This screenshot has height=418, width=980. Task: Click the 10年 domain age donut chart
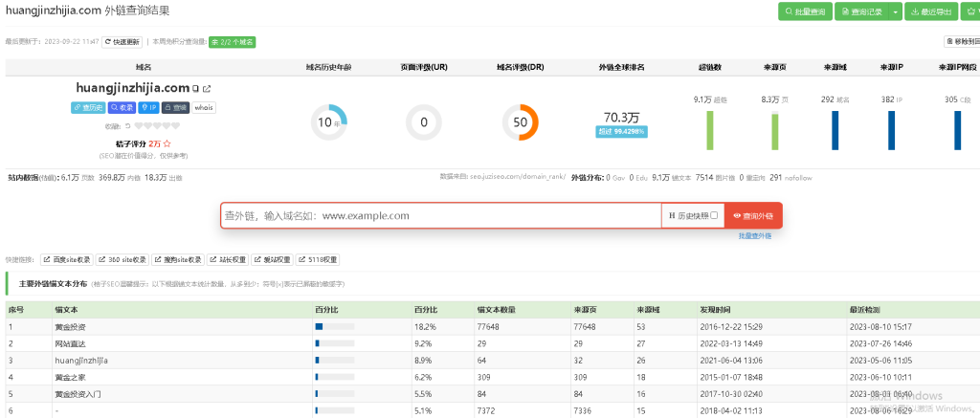pyautogui.click(x=329, y=122)
